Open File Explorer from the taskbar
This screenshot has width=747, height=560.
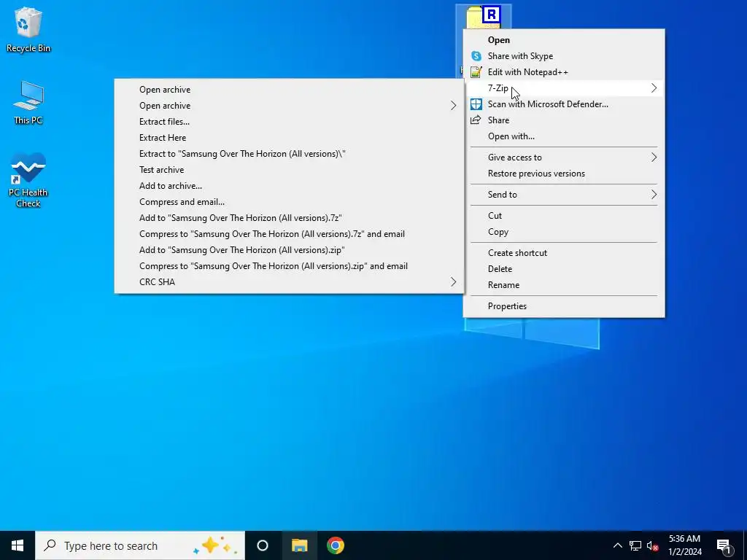[299, 545]
